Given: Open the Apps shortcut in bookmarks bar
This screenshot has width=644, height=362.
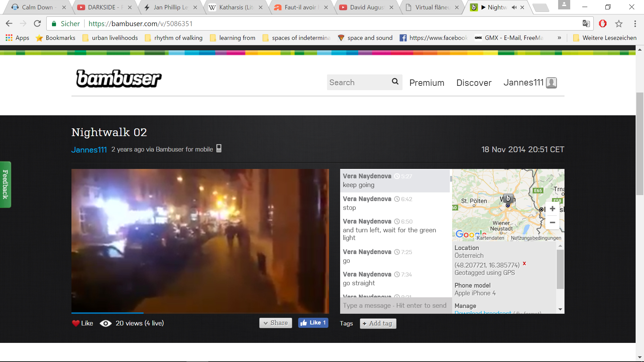Looking at the screenshot, I should [17, 38].
